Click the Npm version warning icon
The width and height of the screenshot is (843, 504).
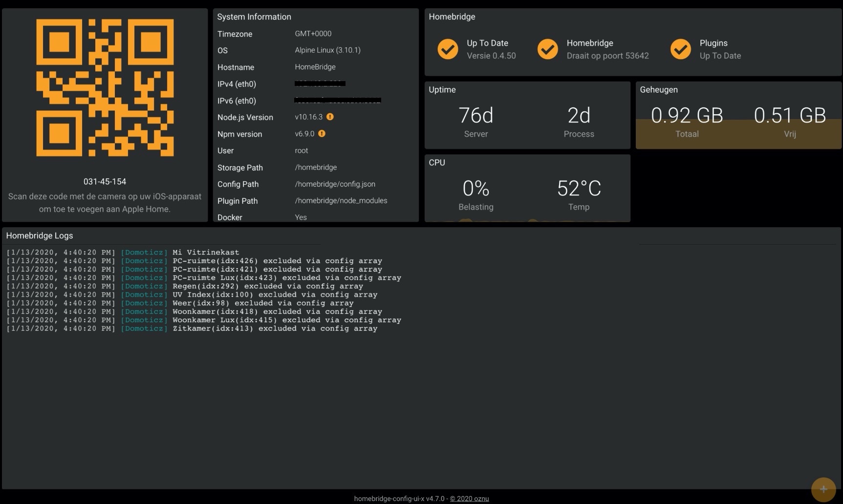322,133
